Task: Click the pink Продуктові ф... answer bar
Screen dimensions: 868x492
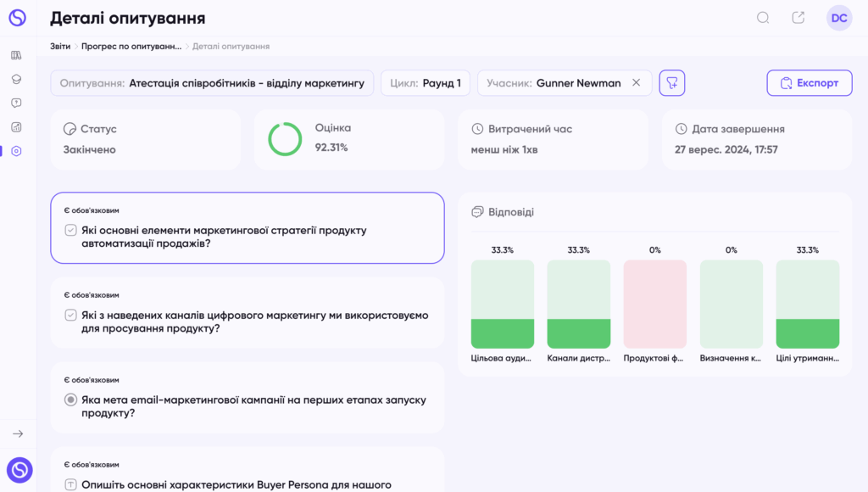Action: pos(655,305)
